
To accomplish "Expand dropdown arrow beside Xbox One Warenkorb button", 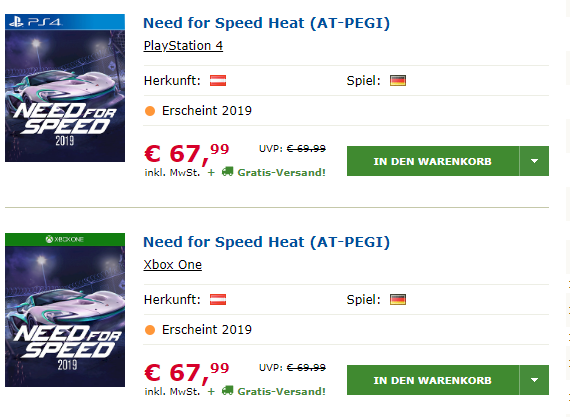I will click(x=534, y=380).
